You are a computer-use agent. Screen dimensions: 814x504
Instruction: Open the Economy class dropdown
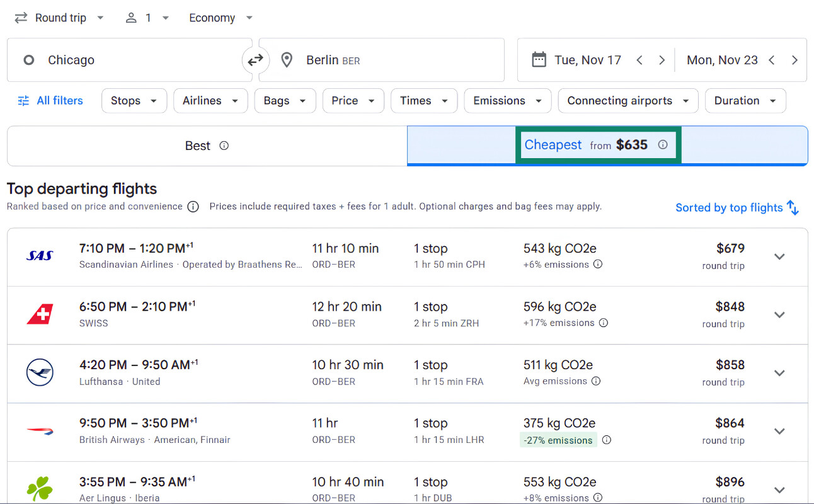click(x=221, y=18)
